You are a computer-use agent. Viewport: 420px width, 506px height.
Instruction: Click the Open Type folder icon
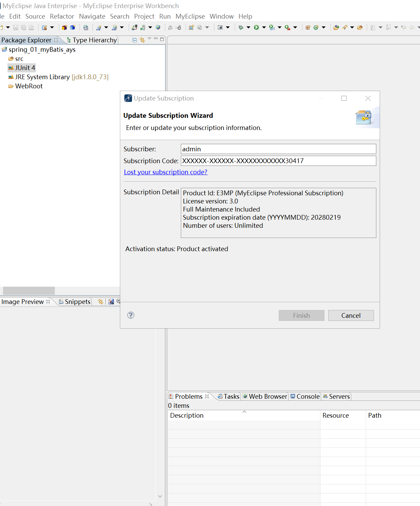coord(336,27)
